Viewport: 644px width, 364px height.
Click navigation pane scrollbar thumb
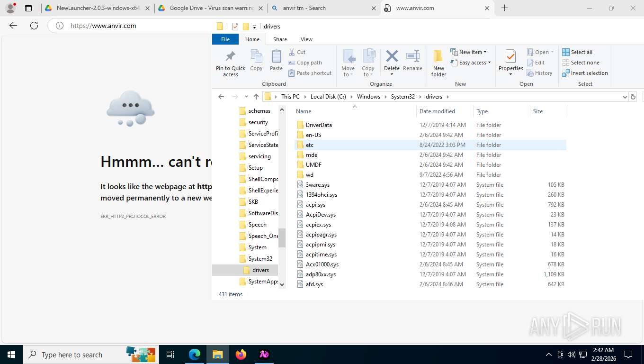pyautogui.click(x=282, y=238)
